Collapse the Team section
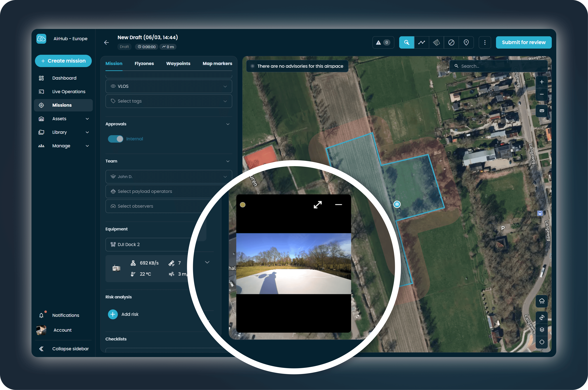The width and height of the screenshot is (588, 390). (x=228, y=161)
